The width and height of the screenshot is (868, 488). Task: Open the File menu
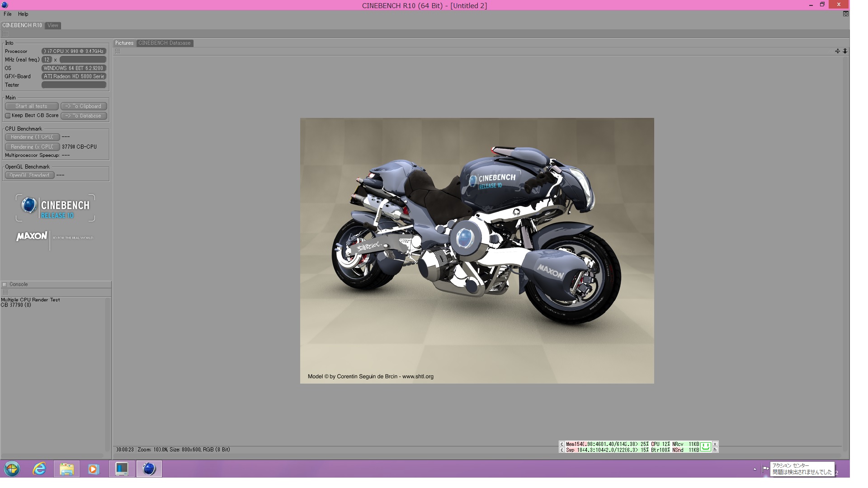[8, 14]
